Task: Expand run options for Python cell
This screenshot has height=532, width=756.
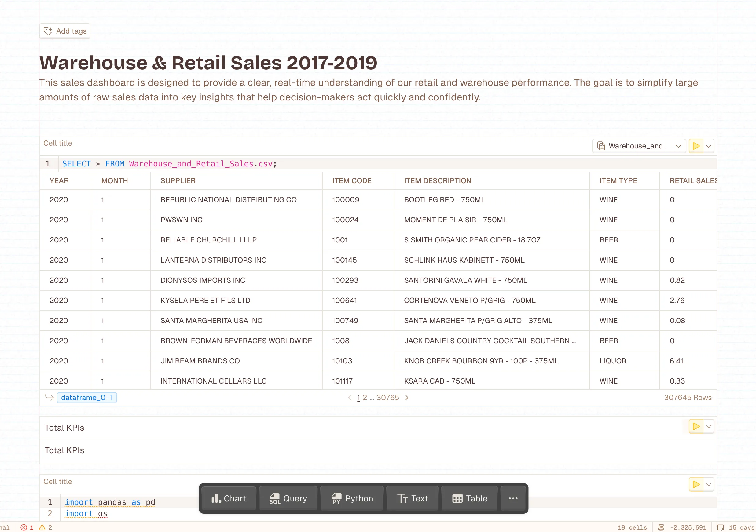Action: (x=709, y=484)
